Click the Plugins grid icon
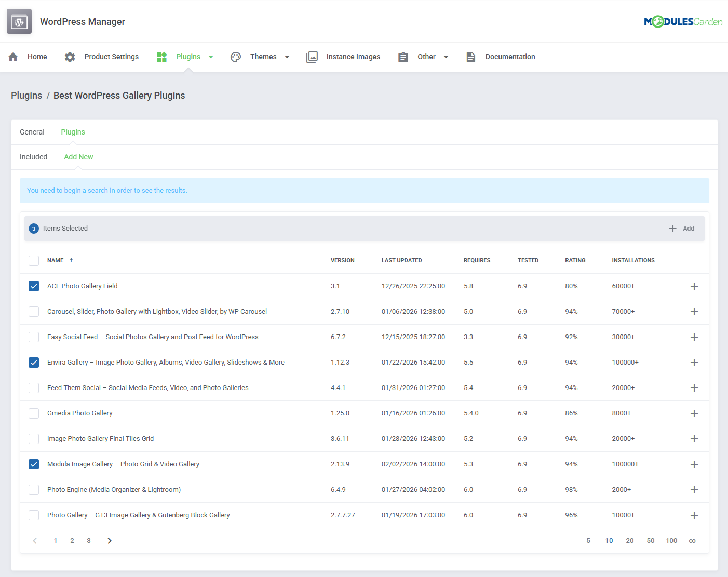728x577 pixels. pos(161,57)
